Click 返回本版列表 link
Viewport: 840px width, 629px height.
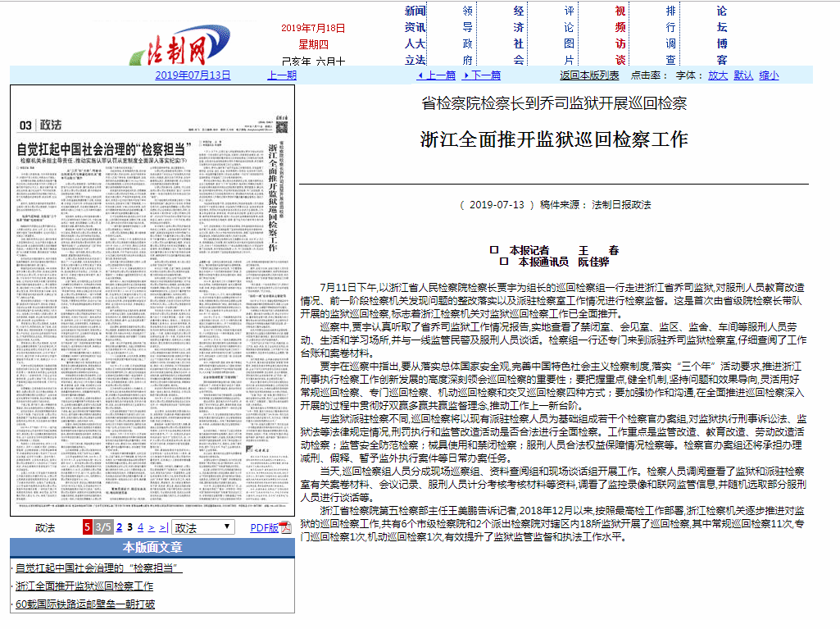pyautogui.click(x=589, y=75)
